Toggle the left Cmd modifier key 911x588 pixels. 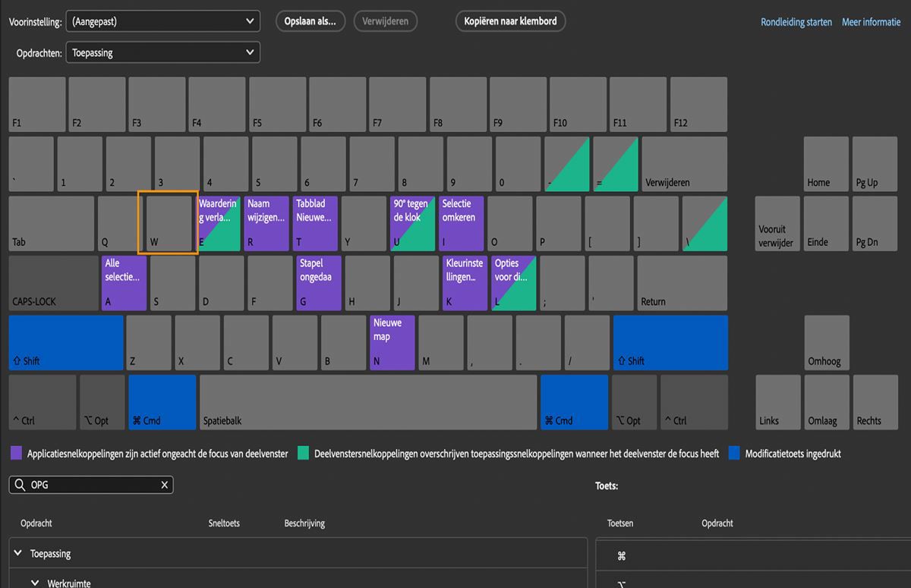[x=162, y=401]
